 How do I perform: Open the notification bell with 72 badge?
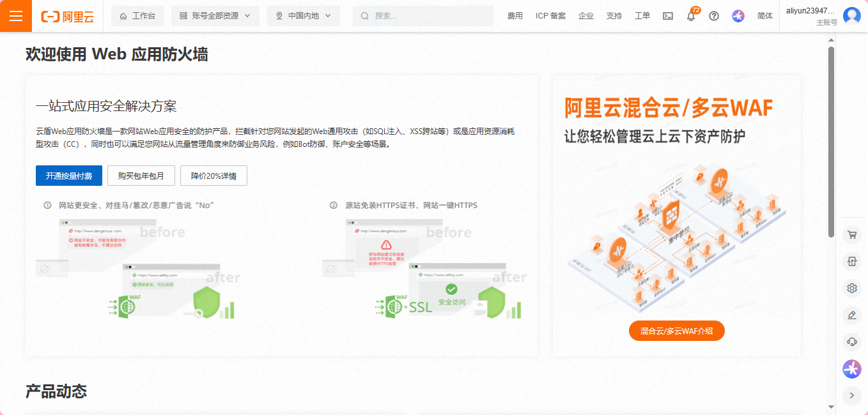[x=691, y=15]
